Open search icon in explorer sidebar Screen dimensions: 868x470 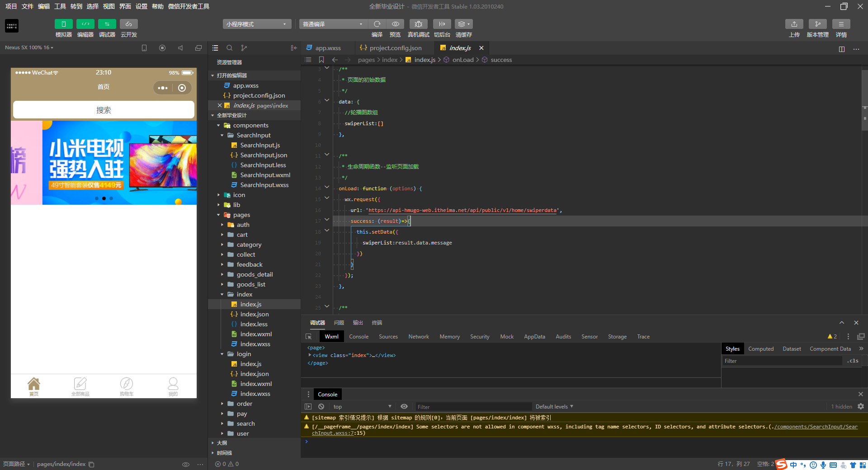point(230,48)
